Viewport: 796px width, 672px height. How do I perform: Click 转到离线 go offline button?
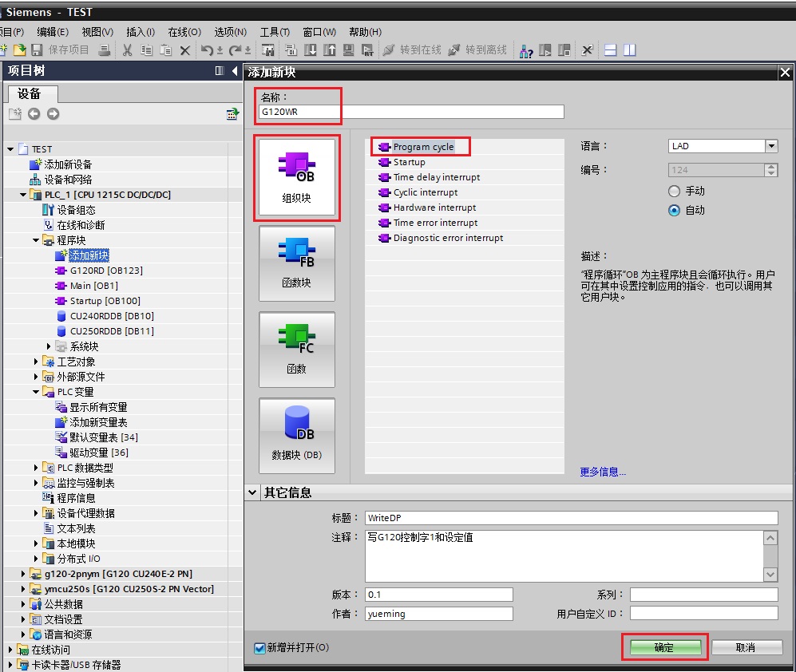[x=477, y=49]
